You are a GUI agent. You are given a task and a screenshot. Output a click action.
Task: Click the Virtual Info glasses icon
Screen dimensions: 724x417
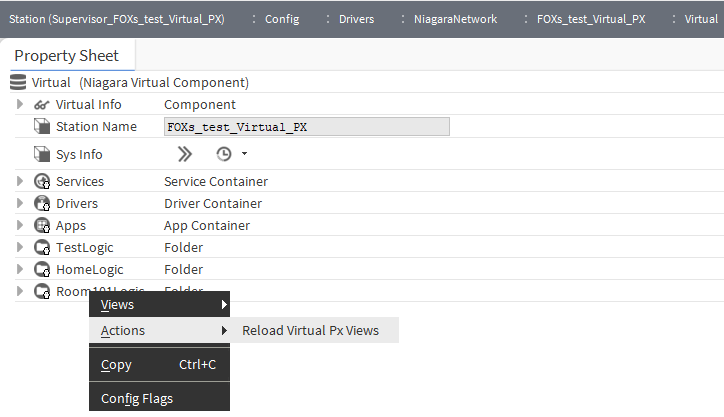click(42, 104)
